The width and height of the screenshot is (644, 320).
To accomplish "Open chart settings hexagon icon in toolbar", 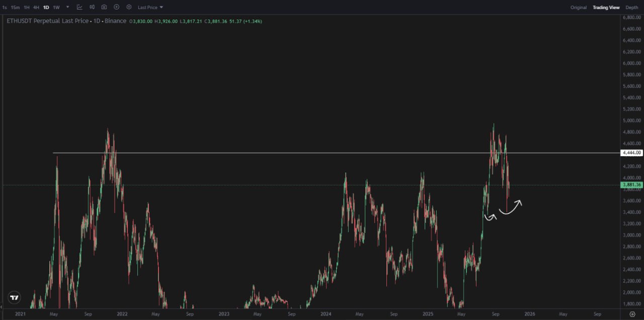I will [129, 8].
